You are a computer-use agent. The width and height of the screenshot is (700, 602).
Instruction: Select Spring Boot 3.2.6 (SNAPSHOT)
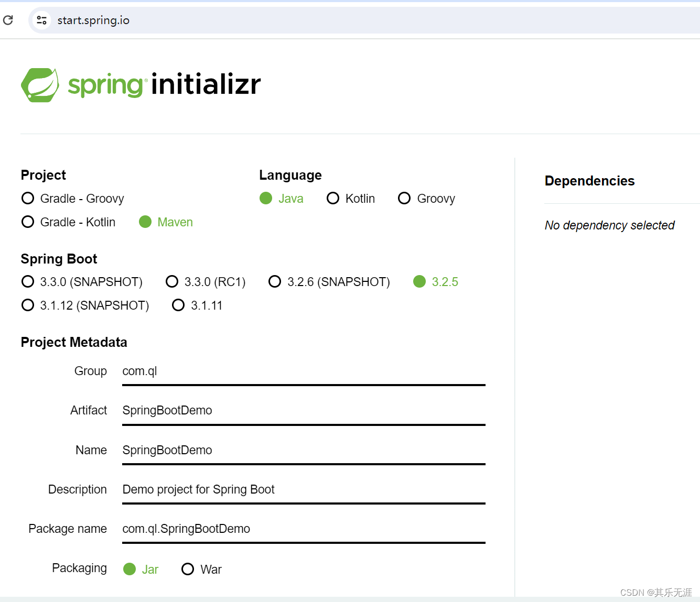[329, 282]
